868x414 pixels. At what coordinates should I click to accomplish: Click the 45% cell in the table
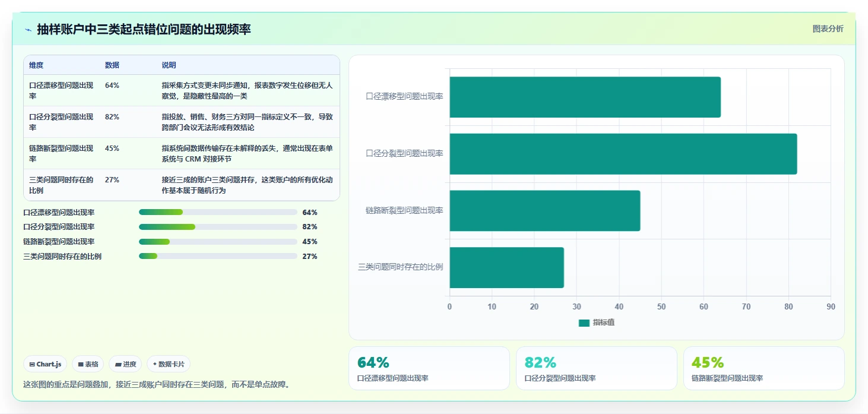point(112,148)
